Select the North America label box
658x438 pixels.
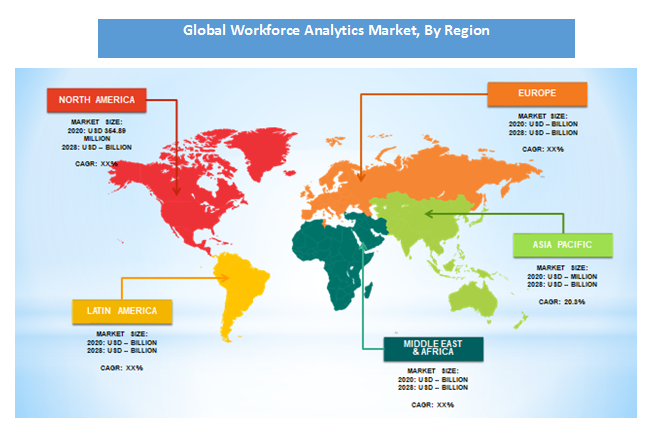point(97,100)
